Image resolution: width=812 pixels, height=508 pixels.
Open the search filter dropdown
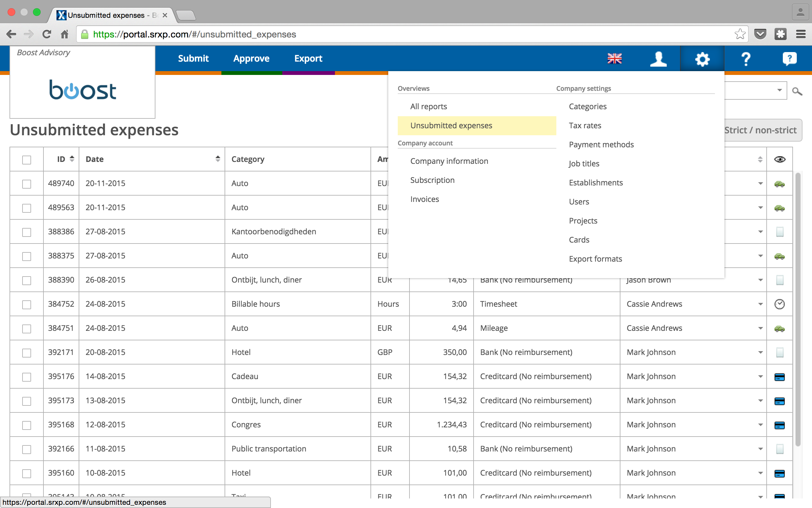[779, 90]
